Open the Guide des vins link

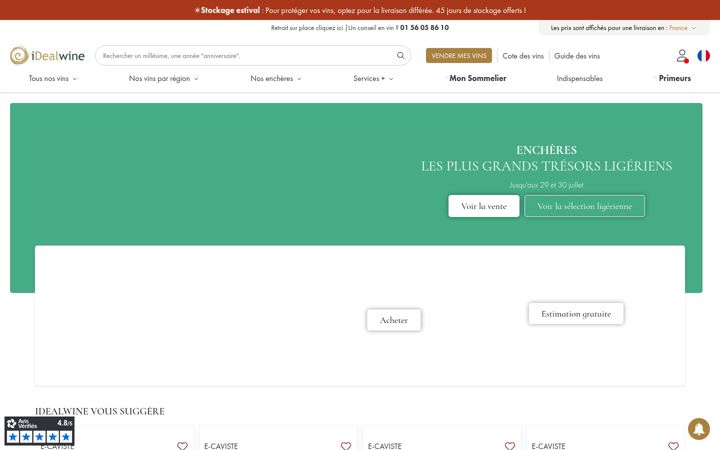(577, 56)
